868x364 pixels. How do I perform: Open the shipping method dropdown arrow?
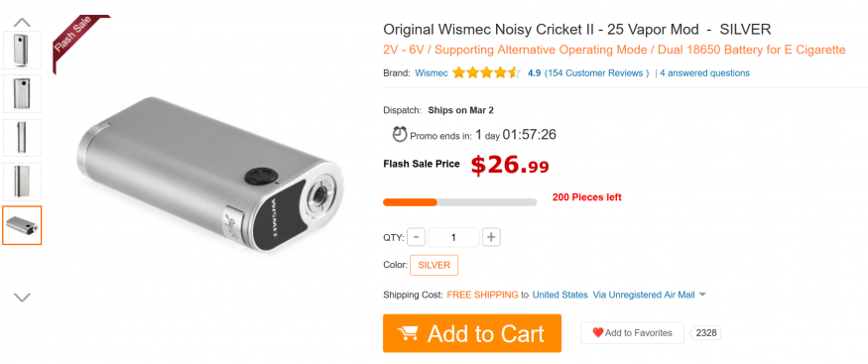[702, 295]
